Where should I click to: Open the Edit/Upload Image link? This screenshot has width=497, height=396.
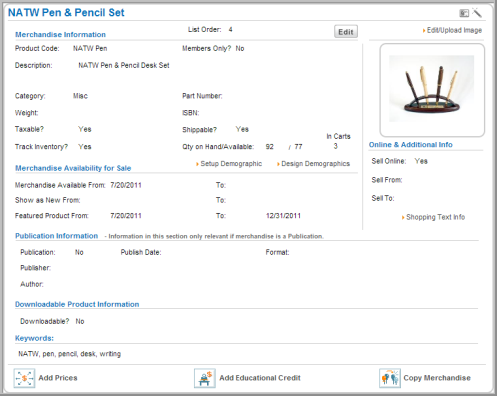[454, 30]
